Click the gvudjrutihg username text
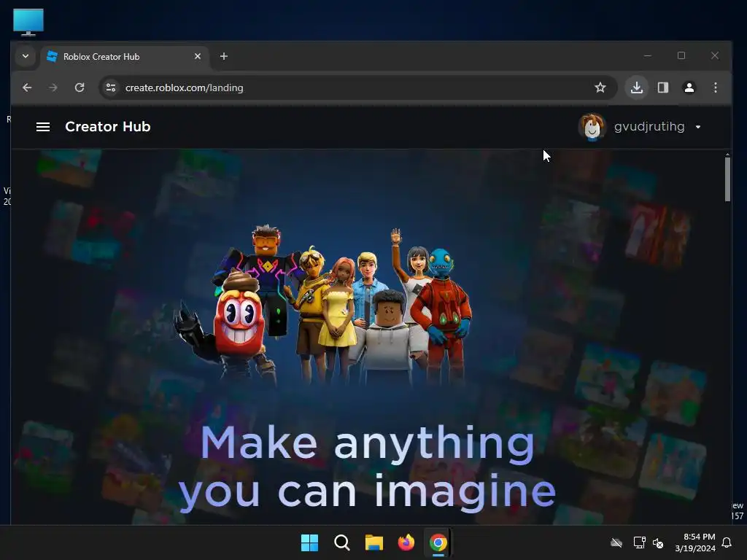 point(649,127)
